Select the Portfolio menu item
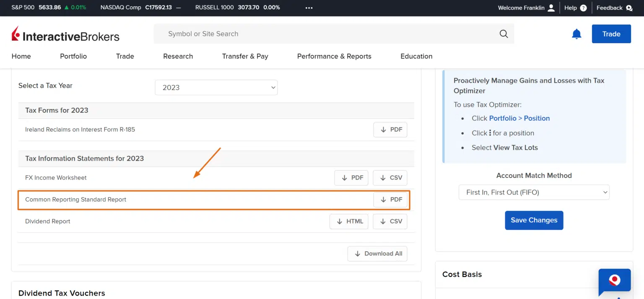 73,56
